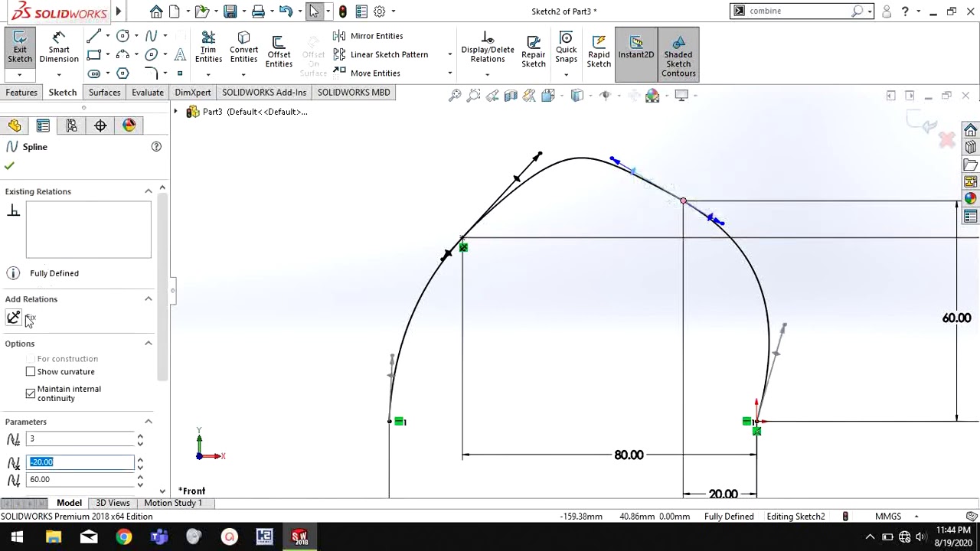The height and width of the screenshot is (551, 980).
Task: Click Repair Sketch tool
Action: [x=534, y=50]
